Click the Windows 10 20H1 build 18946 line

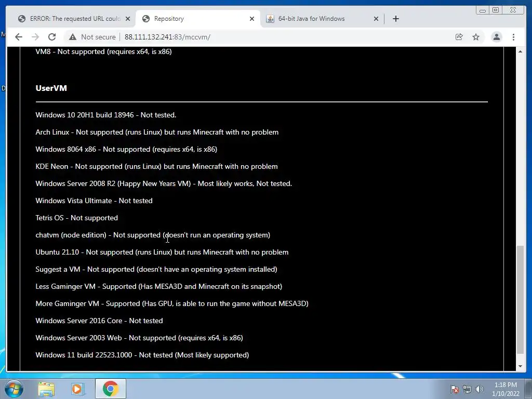click(106, 115)
